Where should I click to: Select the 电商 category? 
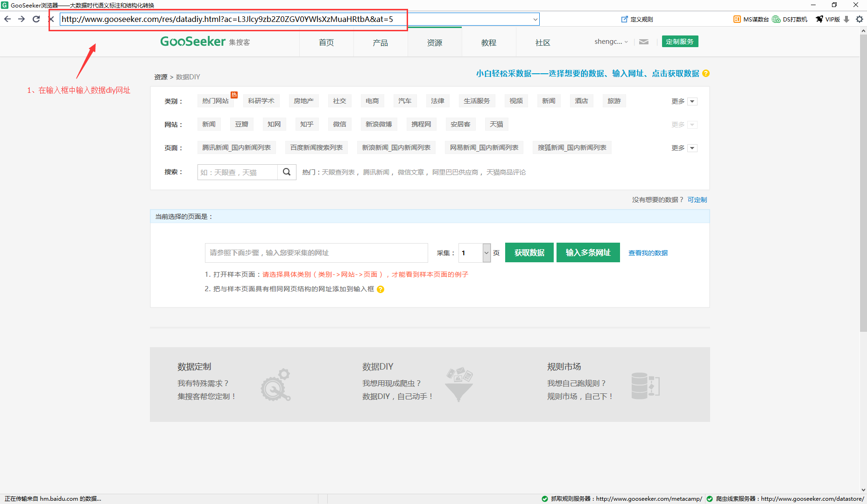click(x=372, y=101)
